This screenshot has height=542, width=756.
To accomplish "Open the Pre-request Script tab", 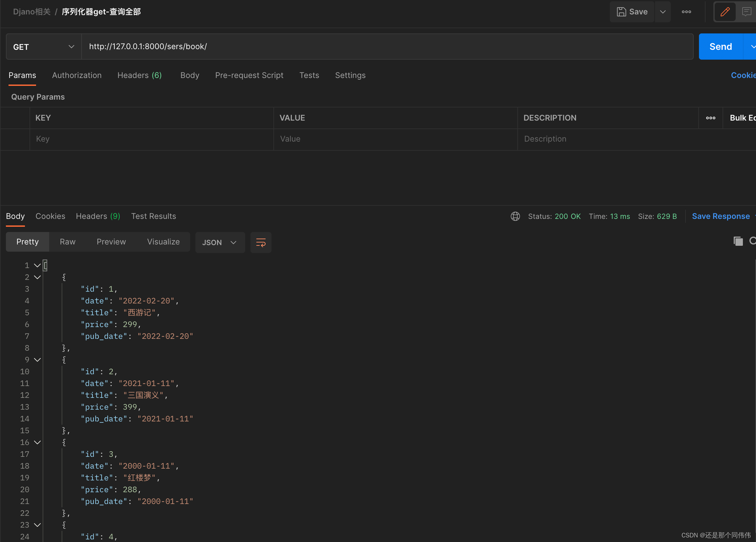I will 249,75.
